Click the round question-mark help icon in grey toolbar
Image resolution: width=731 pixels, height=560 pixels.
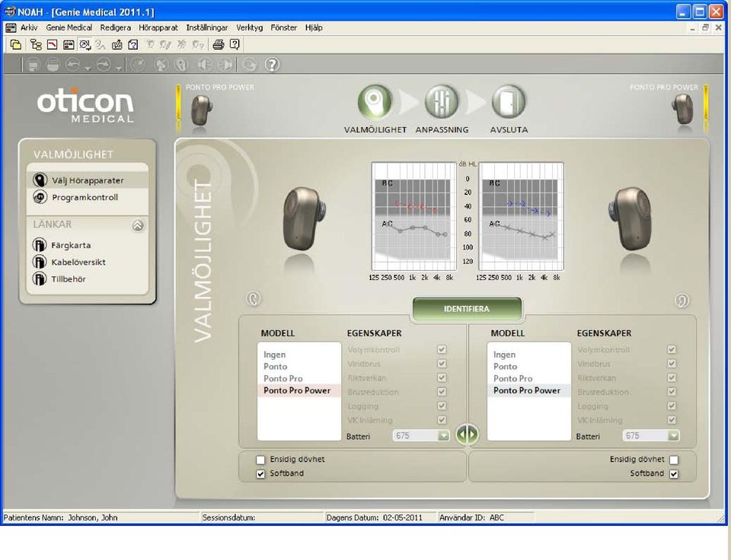pos(273,64)
